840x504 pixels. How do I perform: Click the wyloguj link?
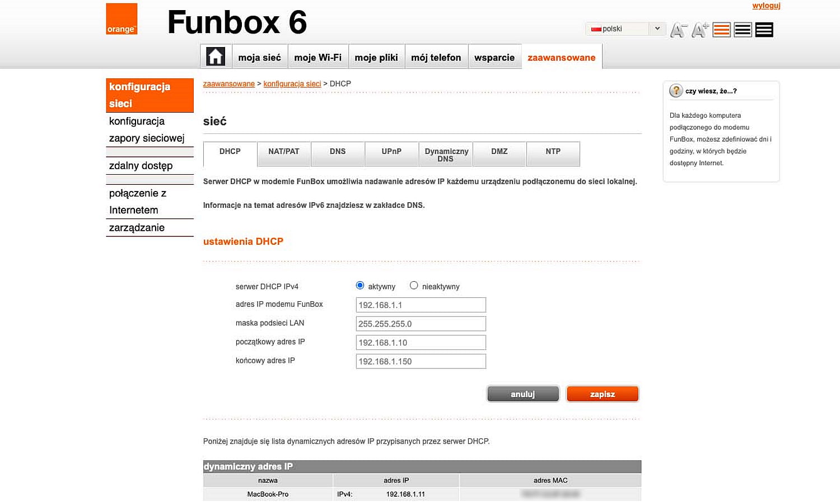tap(766, 6)
